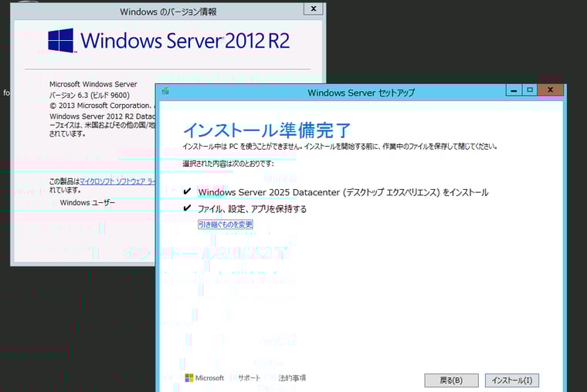Click the Install (インストール(I)) button
The image size is (587, 392).
coord(512,380)
